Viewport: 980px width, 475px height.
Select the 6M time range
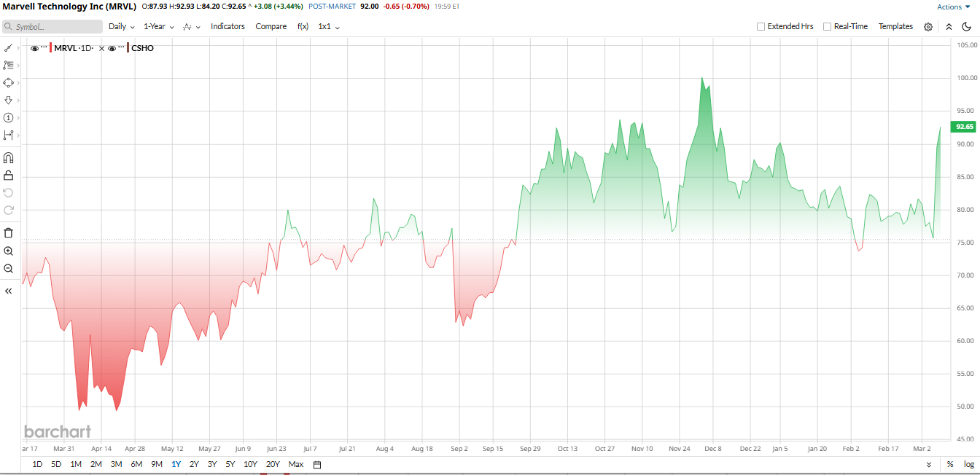coord(136,464)
